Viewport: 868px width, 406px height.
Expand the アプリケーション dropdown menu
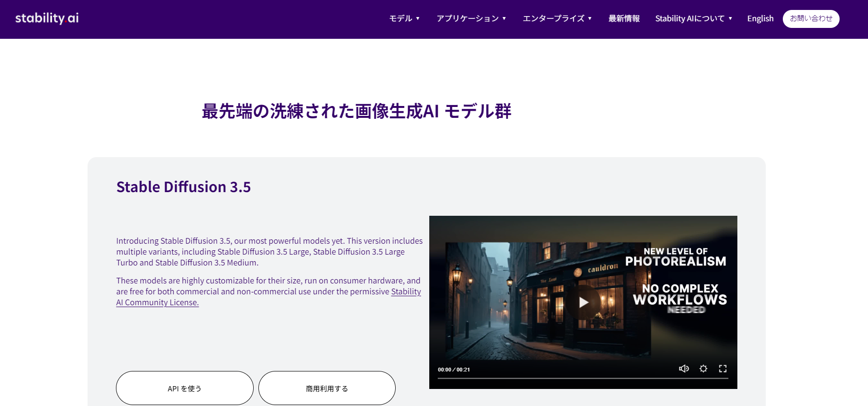(471, 18)
